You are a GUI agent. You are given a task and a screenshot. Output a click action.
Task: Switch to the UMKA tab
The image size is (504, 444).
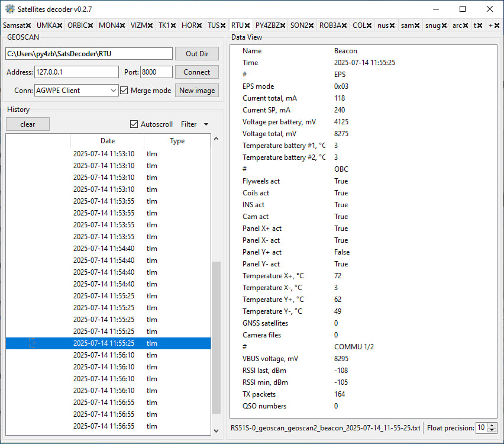coord(47,25)
